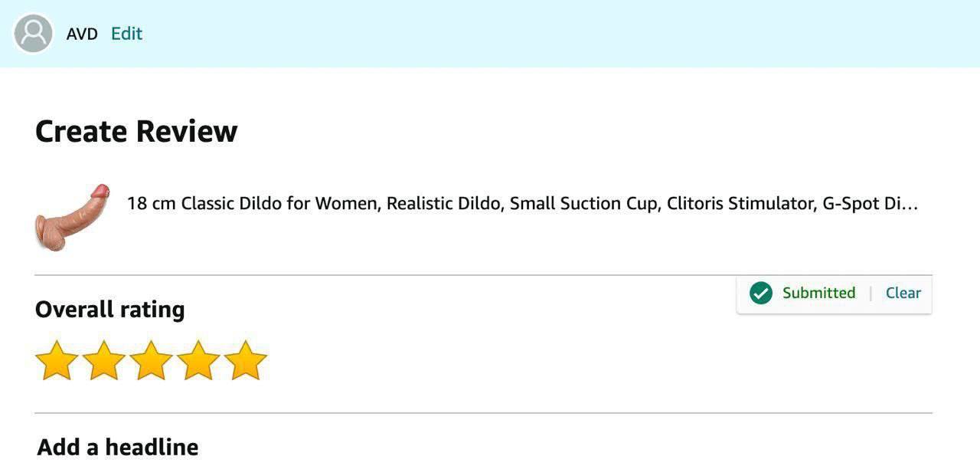Click the divider line above Add a headline
This screenshot has height=466, width=980.
click(483, 413)
